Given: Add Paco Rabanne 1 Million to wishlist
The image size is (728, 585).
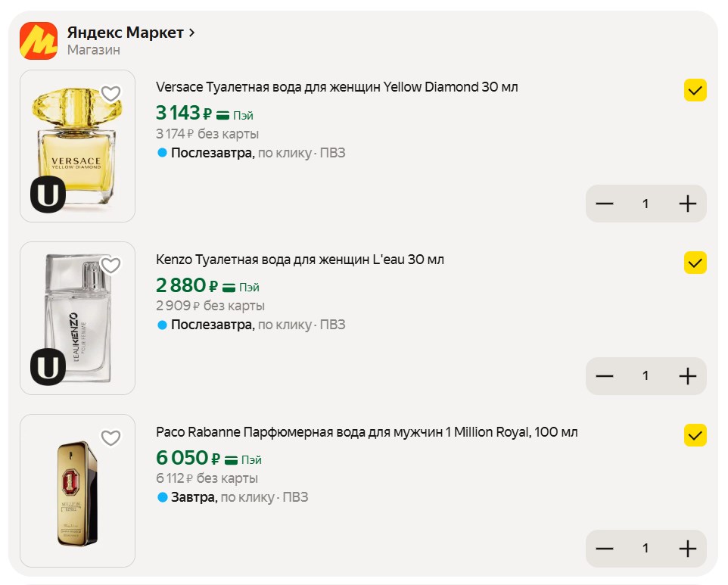Looking at the screenshot, I should click(x=111, y=438).
